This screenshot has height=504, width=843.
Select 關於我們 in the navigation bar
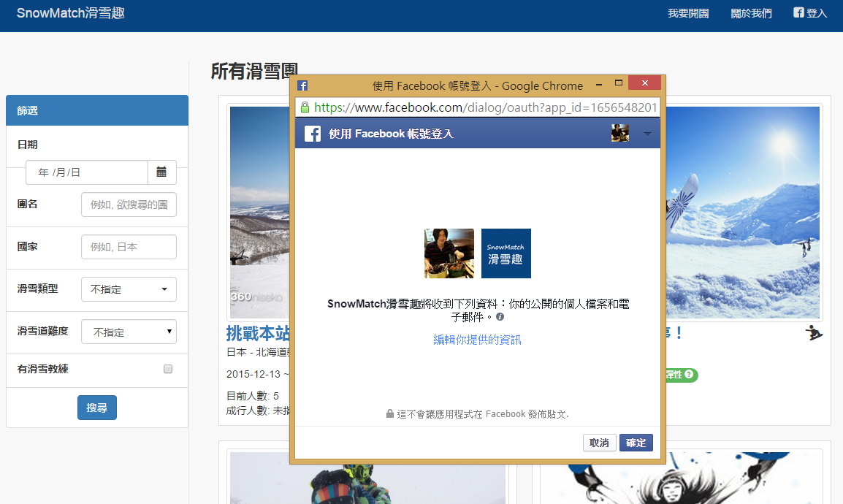point(751,12)
